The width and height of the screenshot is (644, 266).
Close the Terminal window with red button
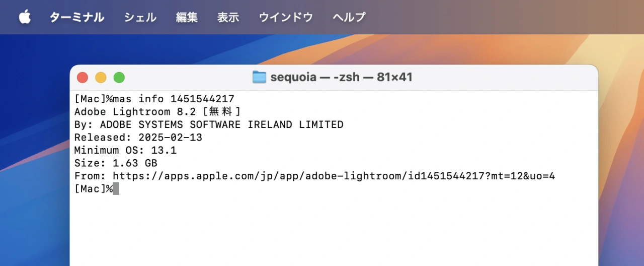83,78
